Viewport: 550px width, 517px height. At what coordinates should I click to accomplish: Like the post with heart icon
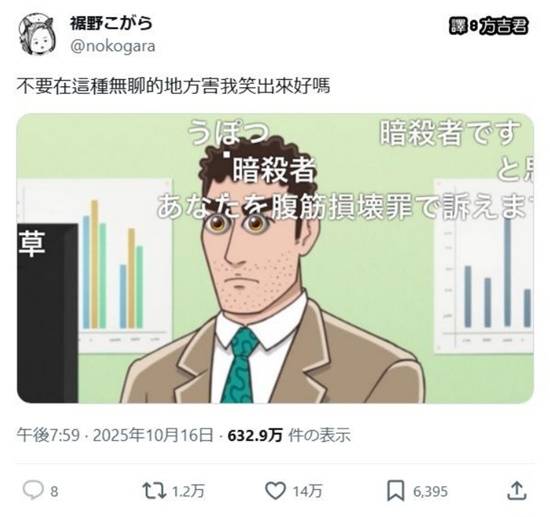click(275, 491)
